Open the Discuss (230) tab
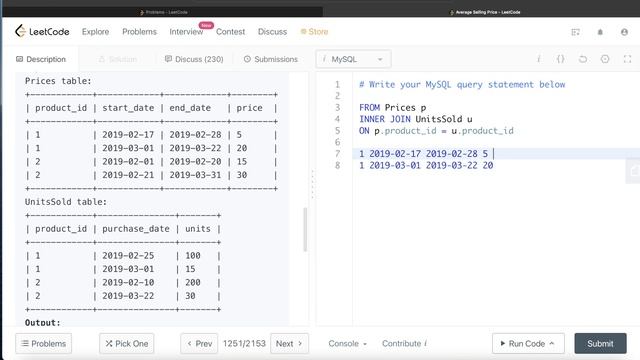640x360 pixels. (194, 59)
